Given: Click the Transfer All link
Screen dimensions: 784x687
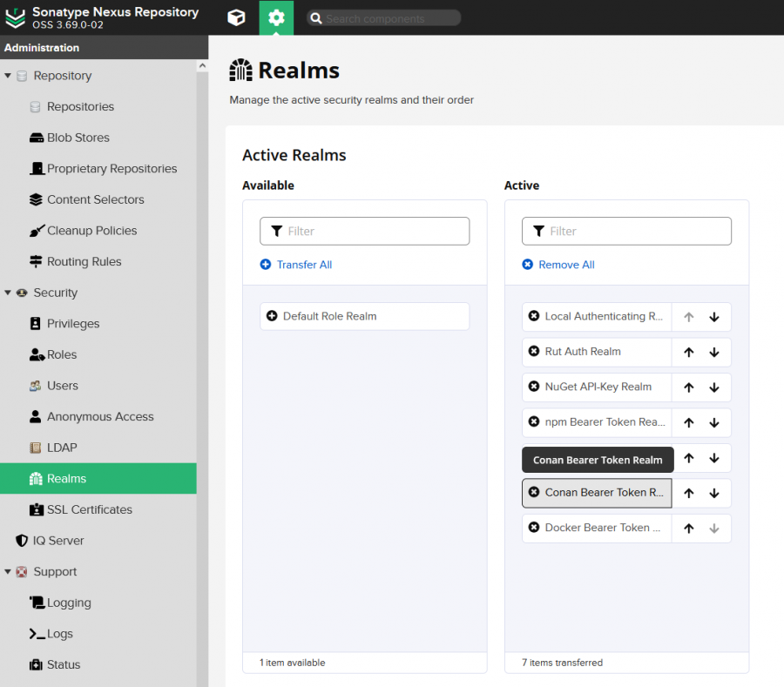Looking at the screenshot, I should pyautogui.click(x=303, y=265).
